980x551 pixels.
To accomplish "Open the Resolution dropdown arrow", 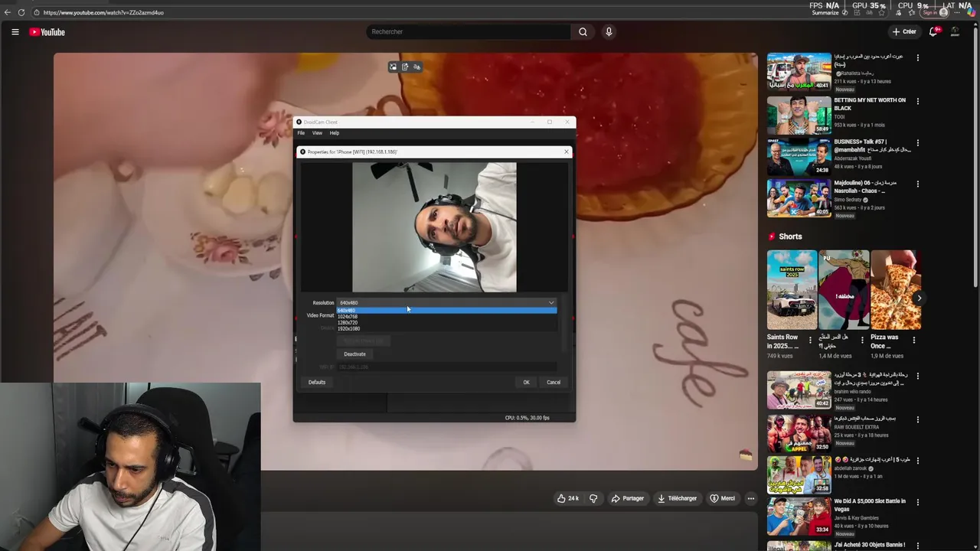I will click(550, 303).
